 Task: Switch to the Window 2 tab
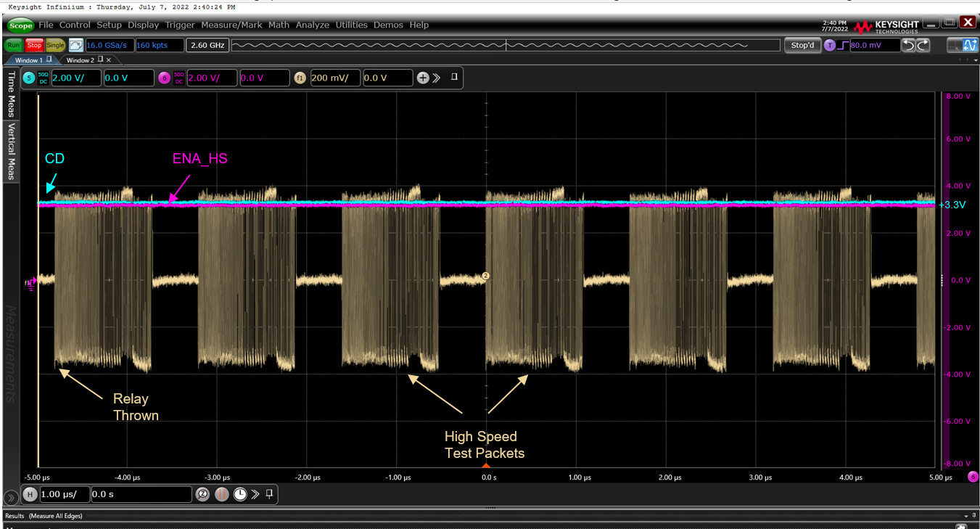81,60
